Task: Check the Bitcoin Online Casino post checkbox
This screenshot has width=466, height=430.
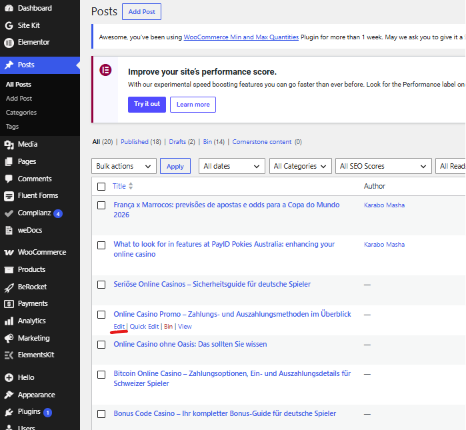Action: tap(101, 375)
